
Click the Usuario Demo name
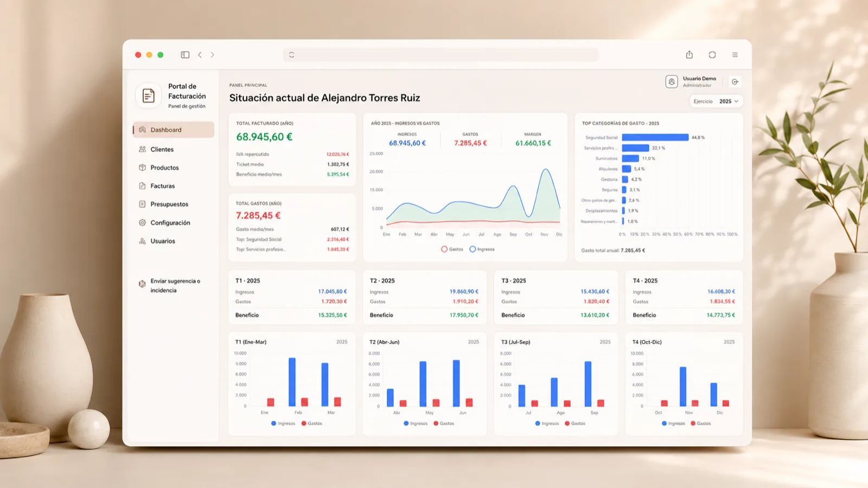point(699,79)
